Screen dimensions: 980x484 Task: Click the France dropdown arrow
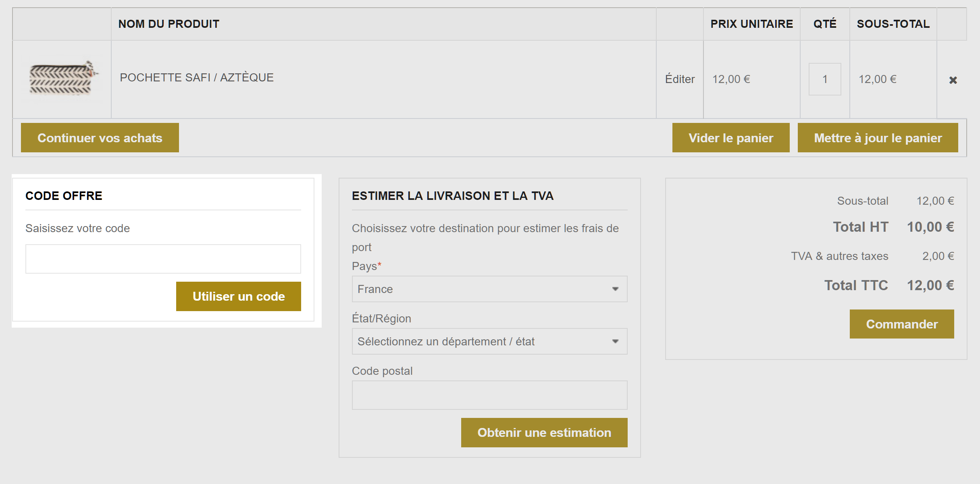pyautogui.click(x=615, y=289)
